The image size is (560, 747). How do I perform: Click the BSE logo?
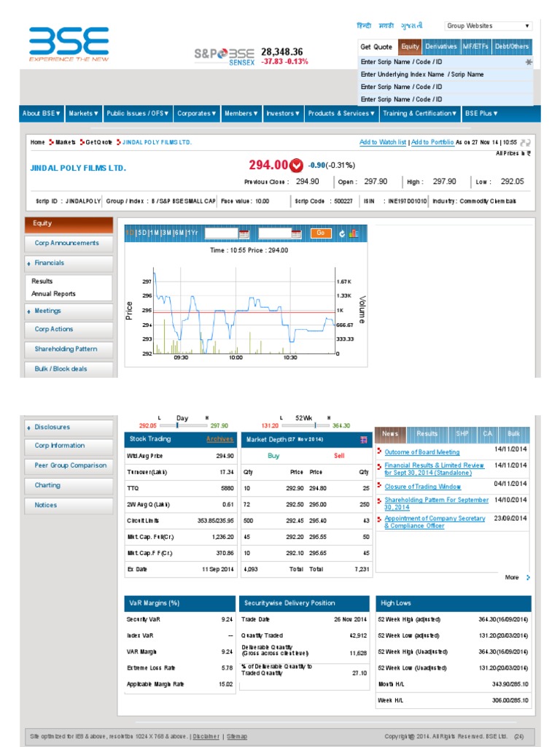pyautogui.click(x=69, y=44)
